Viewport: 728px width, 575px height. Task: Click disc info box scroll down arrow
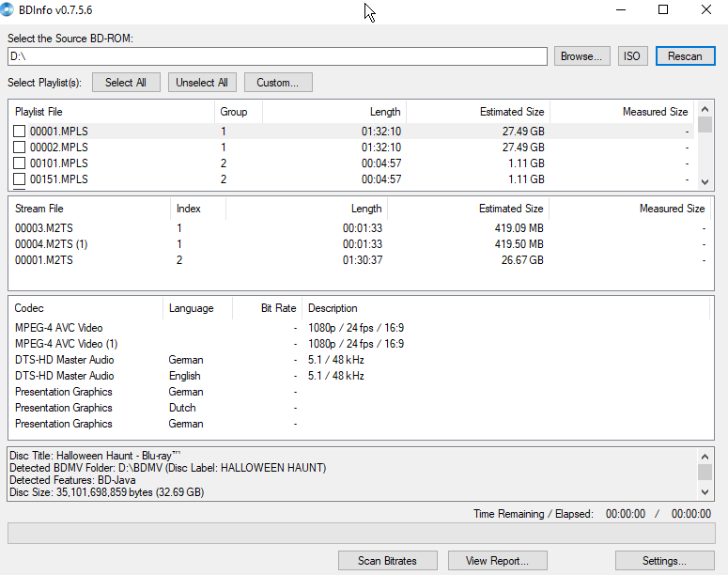click(x=705, y=492)
